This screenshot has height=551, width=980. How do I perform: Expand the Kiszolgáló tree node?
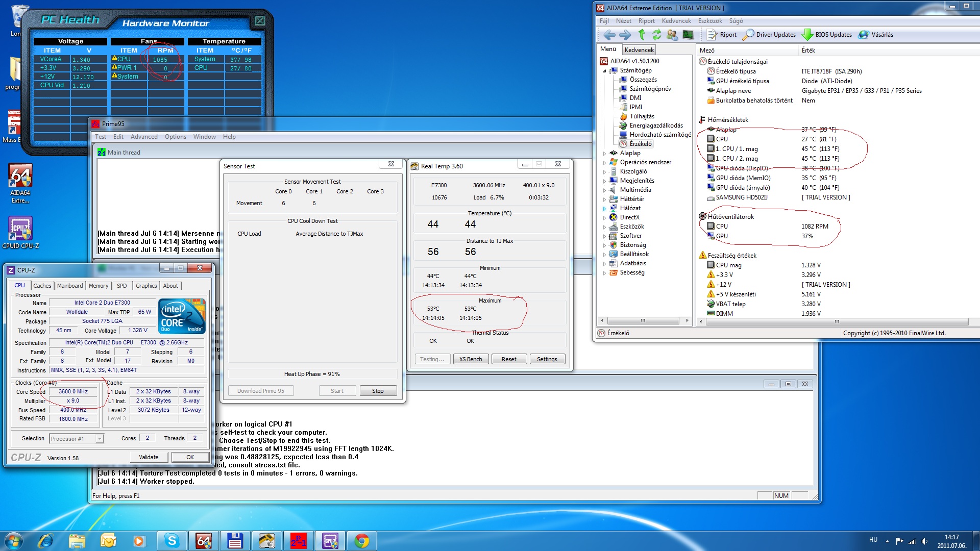coord(605,172)
